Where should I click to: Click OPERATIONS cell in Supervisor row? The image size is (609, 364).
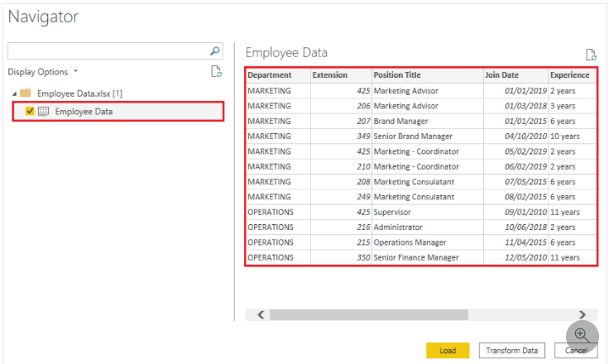click(x=278, y=212)
